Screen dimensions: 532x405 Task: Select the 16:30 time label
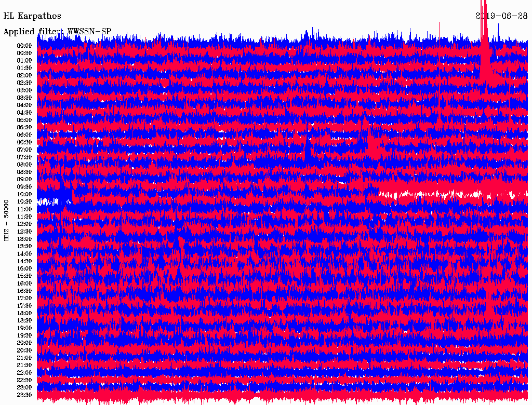24,291
